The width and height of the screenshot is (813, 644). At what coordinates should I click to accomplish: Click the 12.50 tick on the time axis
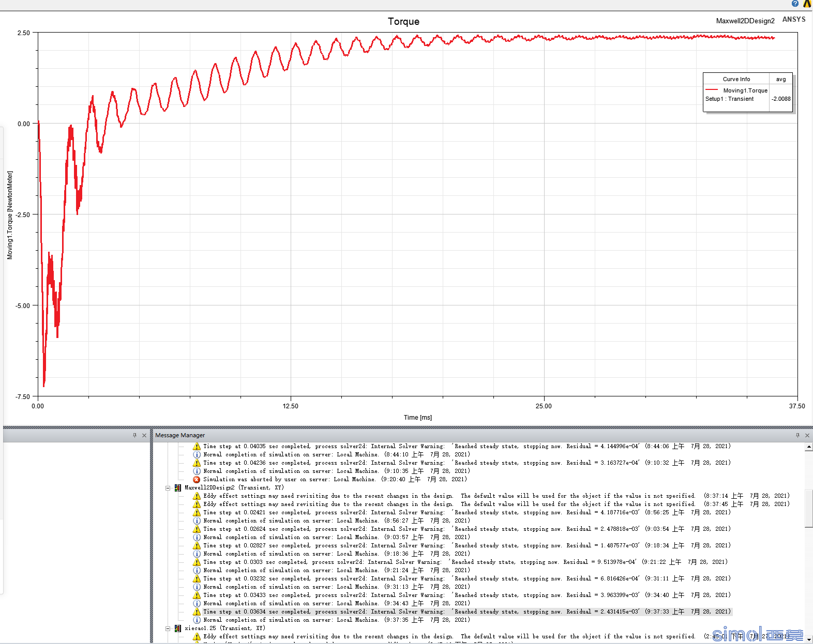291,406
